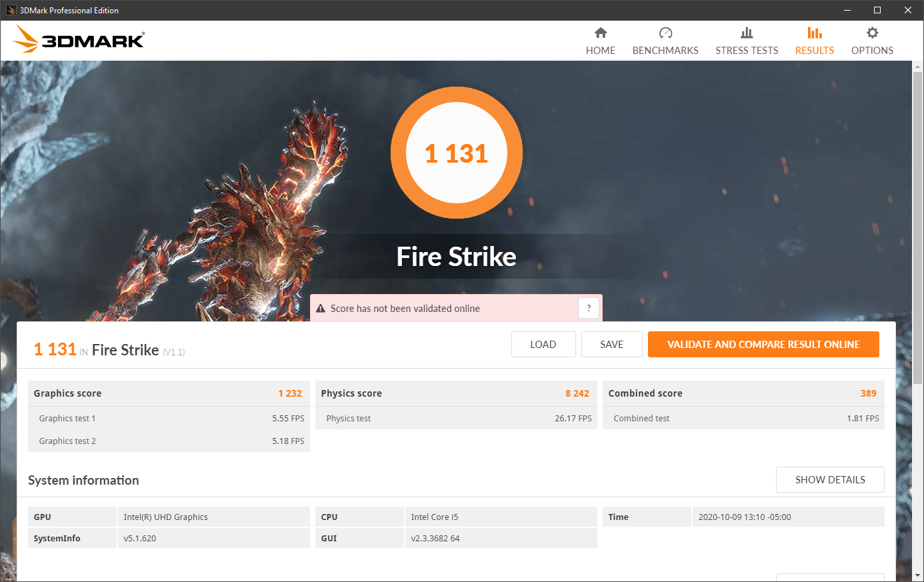Close the 3DMark window
This screenshot has height=582, width=924.
pyautogui.click(x=908, y=10)
